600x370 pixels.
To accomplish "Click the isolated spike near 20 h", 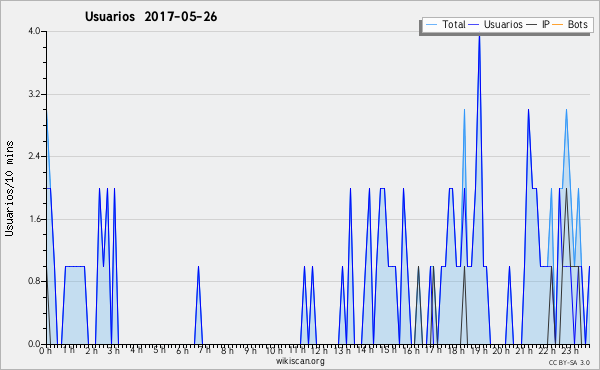I will click(509, 305).
